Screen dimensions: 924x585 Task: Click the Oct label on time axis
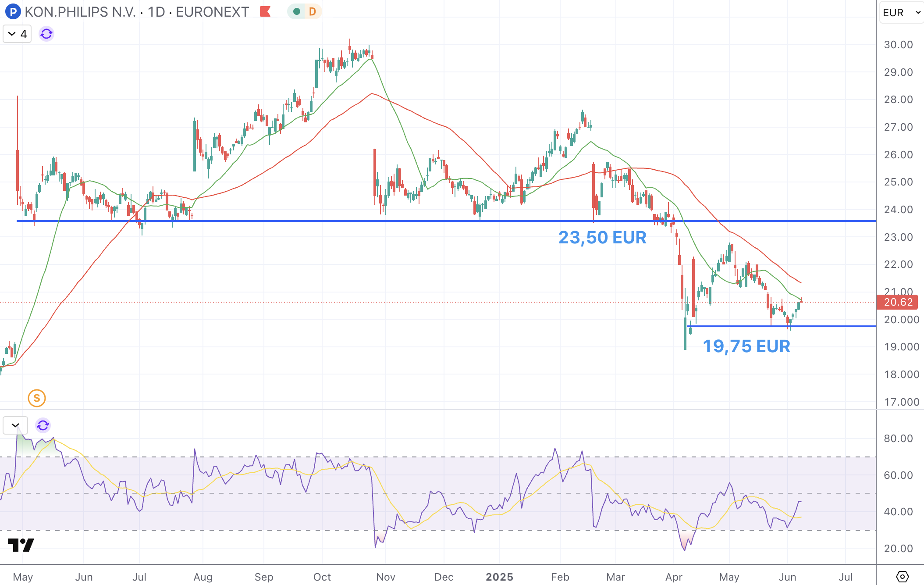(322, 577)
